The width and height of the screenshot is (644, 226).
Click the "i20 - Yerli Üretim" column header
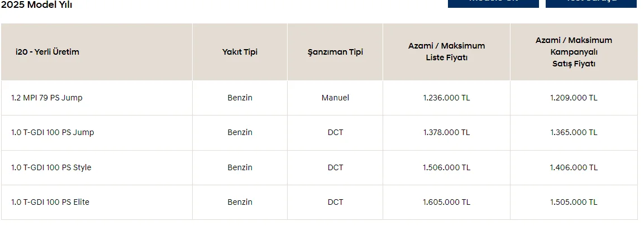coord(47,52)
